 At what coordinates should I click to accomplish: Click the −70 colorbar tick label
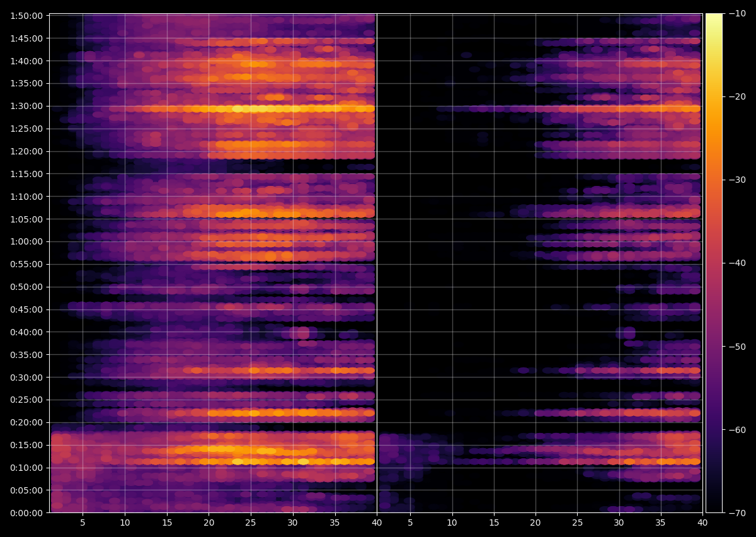coord(737,512)
